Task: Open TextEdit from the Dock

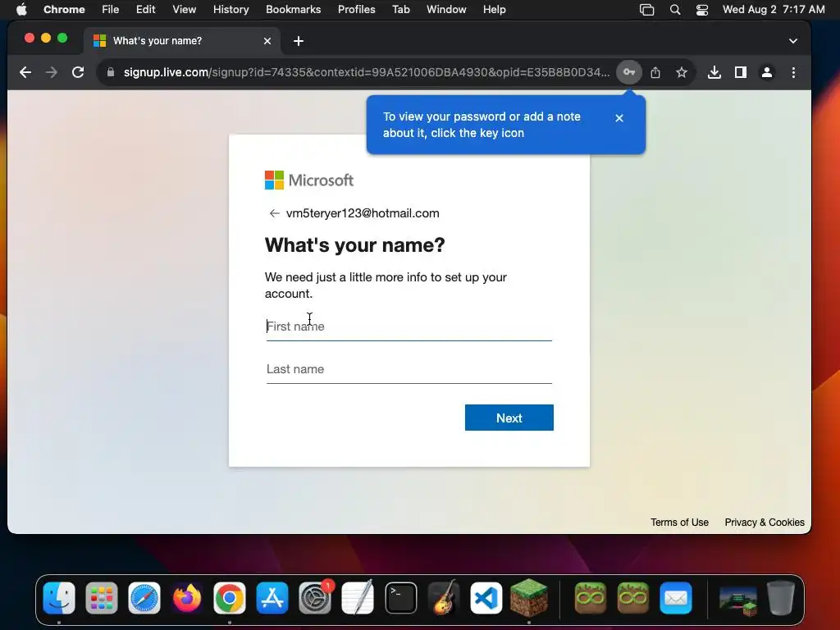Action: (358, 598)
